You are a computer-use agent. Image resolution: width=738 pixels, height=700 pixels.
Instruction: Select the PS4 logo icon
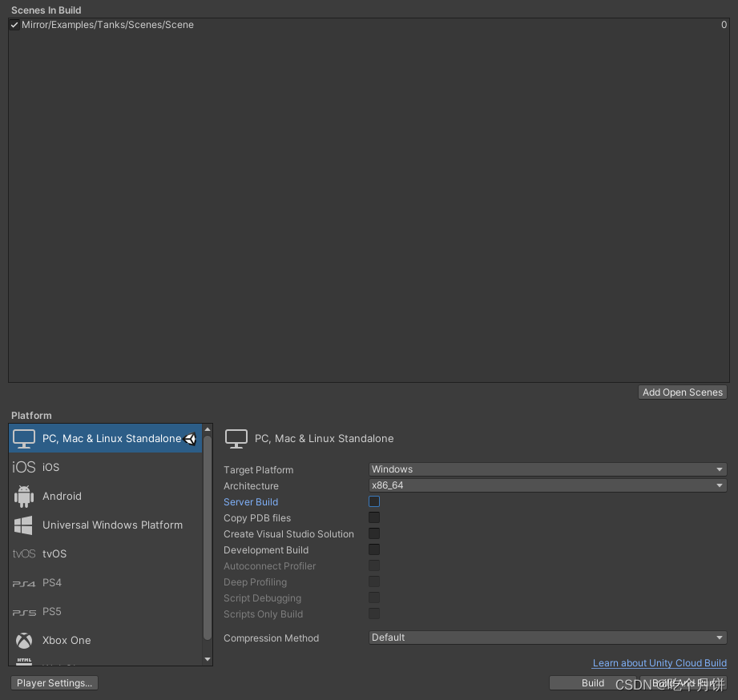[x=23, y=583]
